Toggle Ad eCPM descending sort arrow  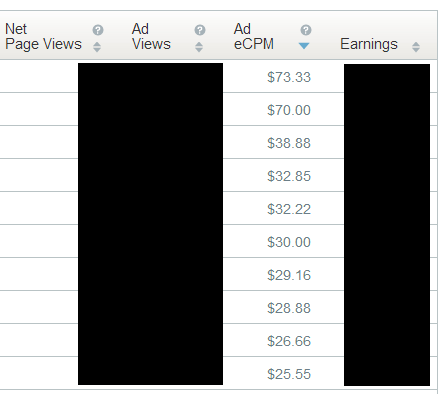(304, 46)
